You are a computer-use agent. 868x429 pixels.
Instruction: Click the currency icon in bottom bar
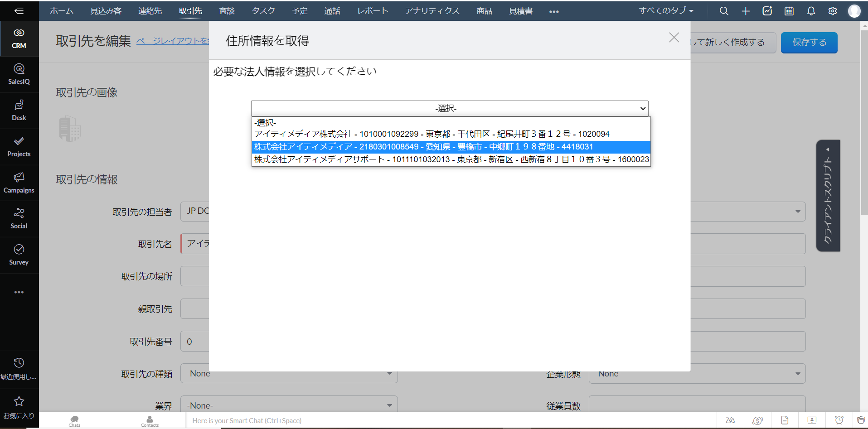pyautogui.click(x=757, y=420)
